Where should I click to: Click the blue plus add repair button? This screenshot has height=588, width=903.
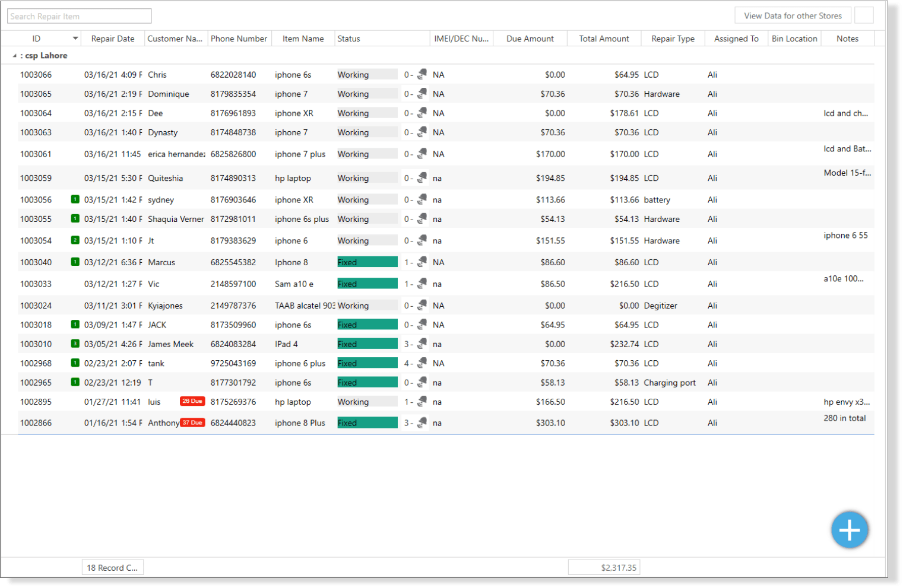point(849,530)
